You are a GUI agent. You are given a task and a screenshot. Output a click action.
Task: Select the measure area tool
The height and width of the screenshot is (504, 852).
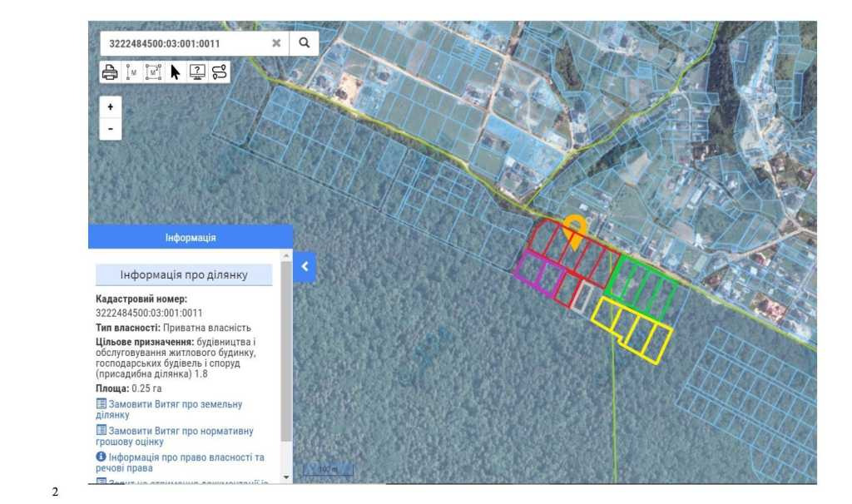coord(153,72)
